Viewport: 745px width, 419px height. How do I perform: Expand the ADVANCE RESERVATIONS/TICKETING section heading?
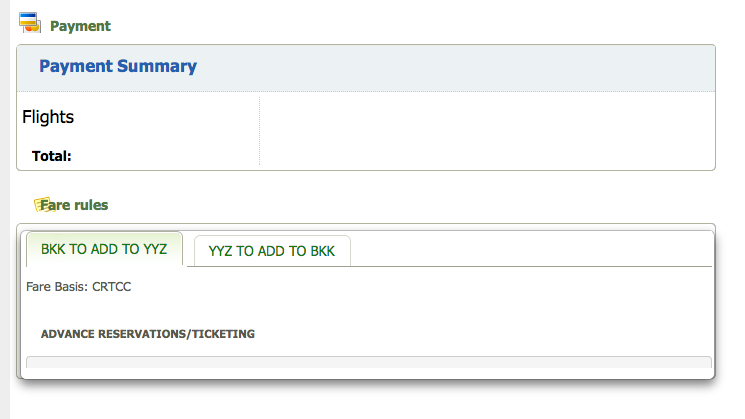coord(148,334)
